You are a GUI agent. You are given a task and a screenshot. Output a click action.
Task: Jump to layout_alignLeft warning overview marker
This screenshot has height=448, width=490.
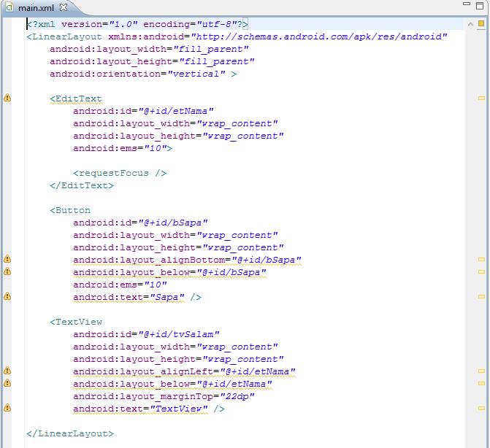[481, 371]
